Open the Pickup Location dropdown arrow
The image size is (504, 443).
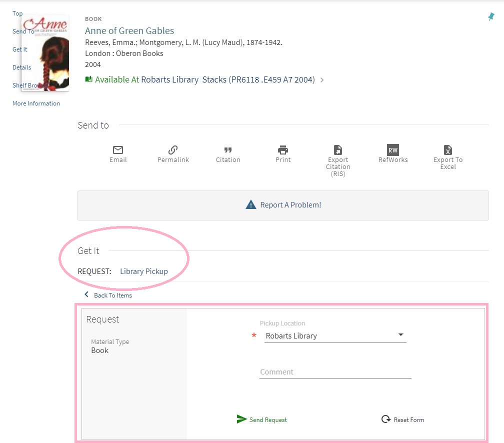(x=400, y=334)
